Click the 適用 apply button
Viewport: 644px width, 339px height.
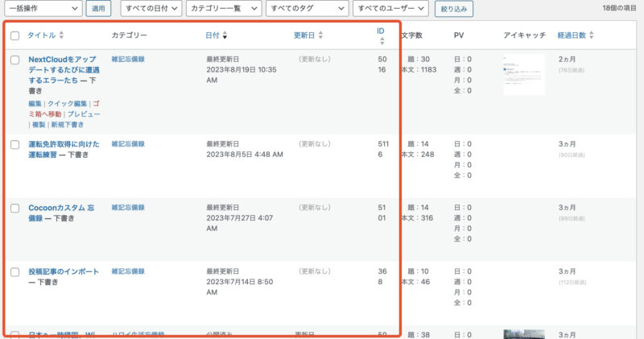pyautogui.click(x=98, y=8)
